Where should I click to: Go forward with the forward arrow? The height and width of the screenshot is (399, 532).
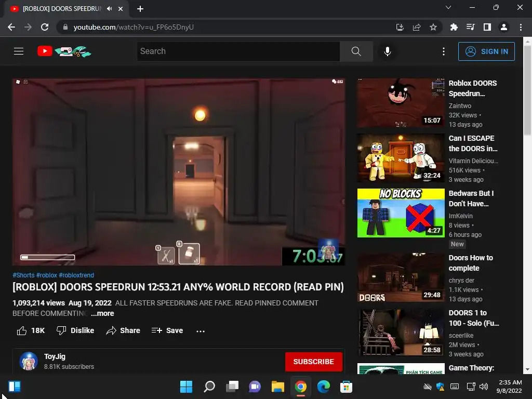28,27
